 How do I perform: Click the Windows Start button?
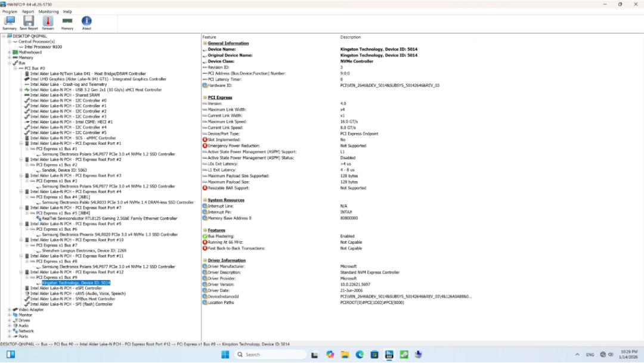[x=226, y=355]
